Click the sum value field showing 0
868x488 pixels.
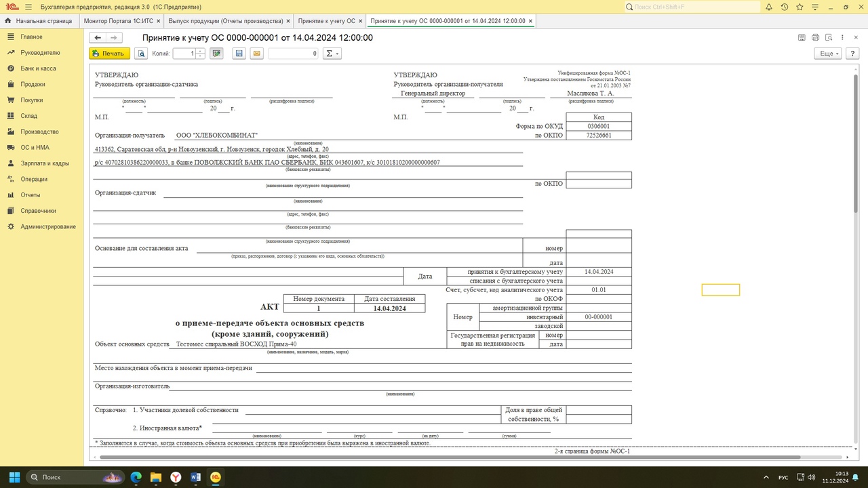coord(293,54)
